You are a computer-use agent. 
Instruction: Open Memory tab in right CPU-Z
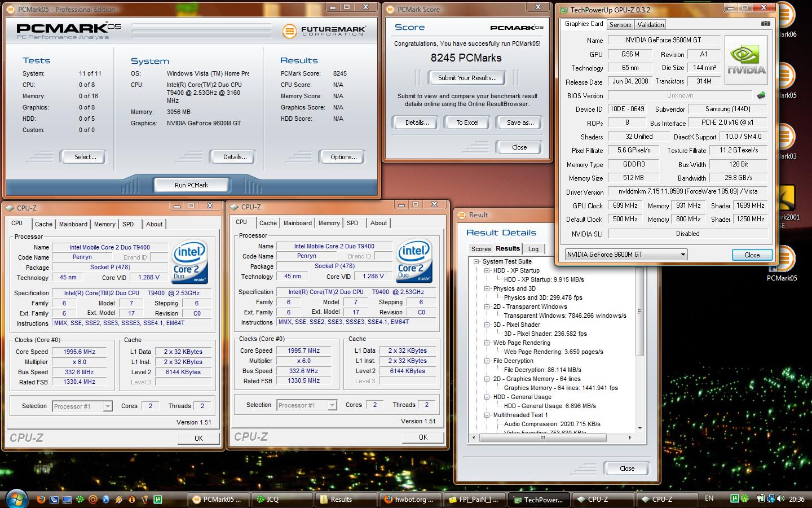tap(329, 223)
